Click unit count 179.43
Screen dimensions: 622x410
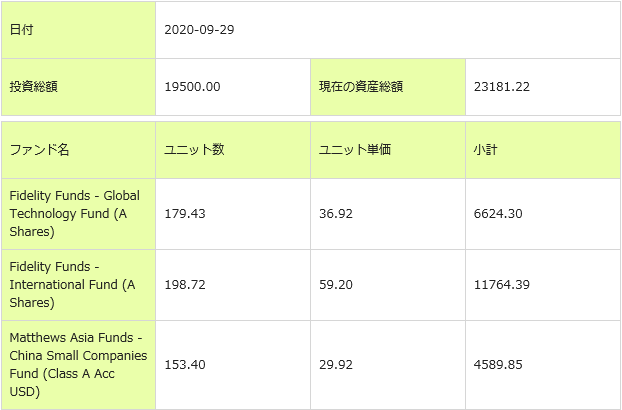[185, 214]
